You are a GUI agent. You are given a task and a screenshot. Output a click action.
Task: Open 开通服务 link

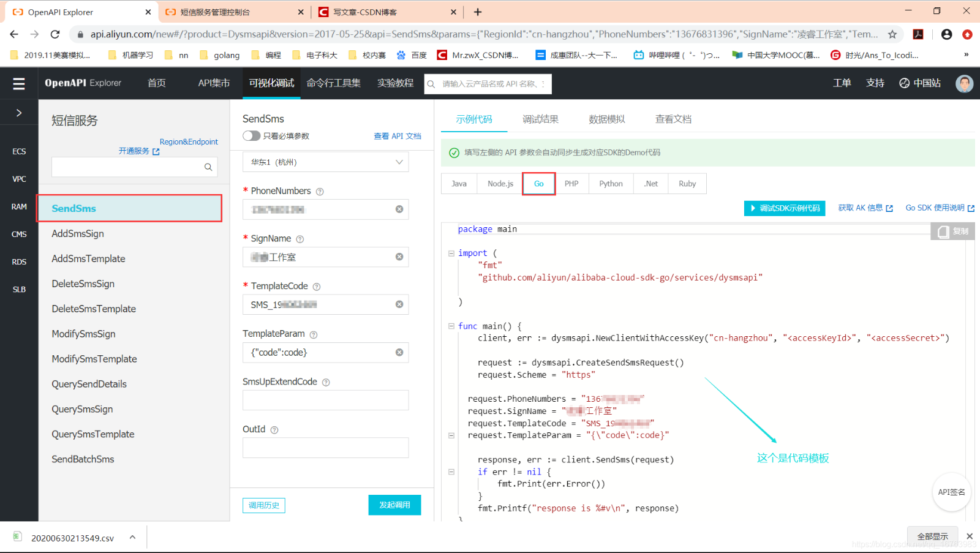click(139, 151)
